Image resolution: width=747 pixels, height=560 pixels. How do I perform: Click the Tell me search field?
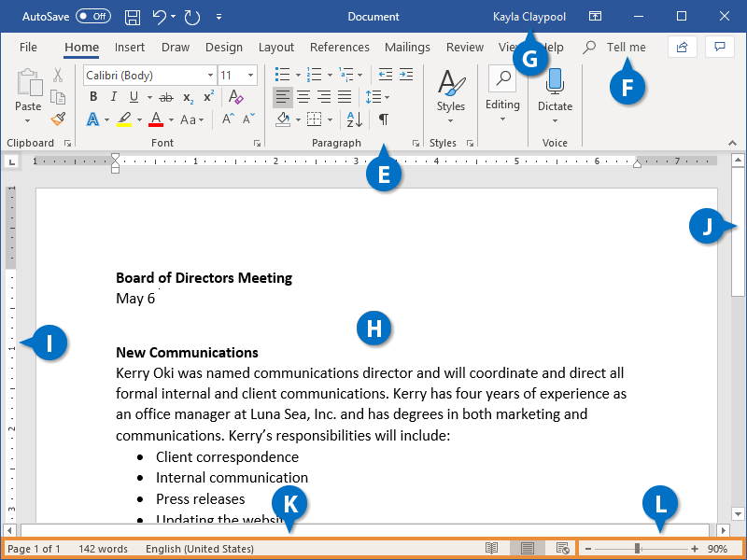tap(625, 47)
